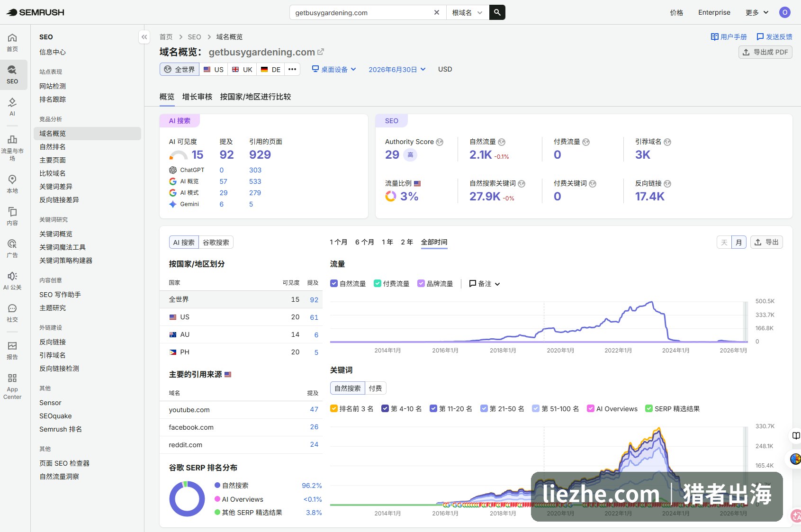Show 付费流量 info icon
Screen dimensions: 801x532
tap(586, 142)
